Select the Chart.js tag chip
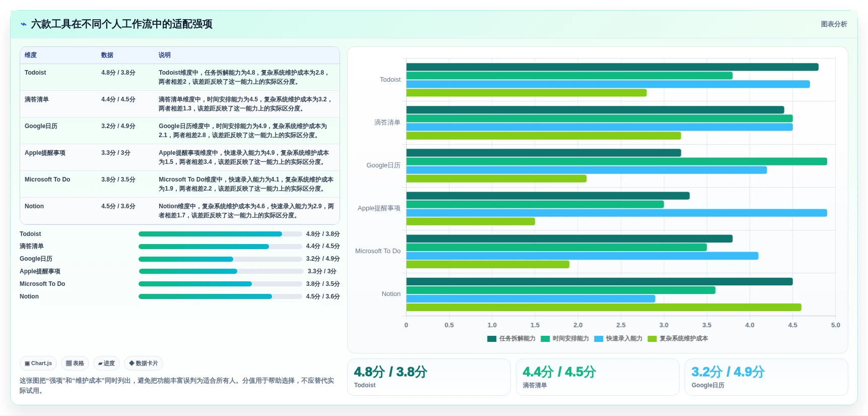 pyautogui.click(x=38, y=363)
